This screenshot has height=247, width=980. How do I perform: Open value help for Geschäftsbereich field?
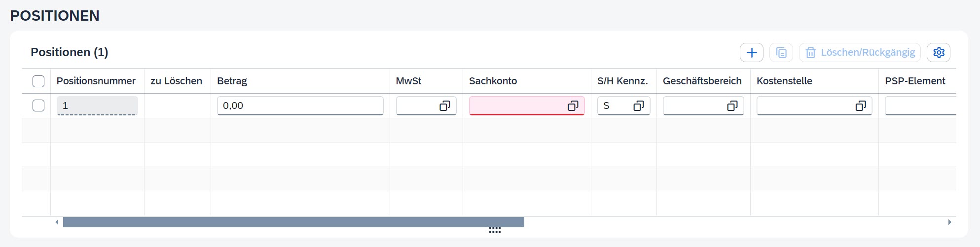click(x=732, y=106)
